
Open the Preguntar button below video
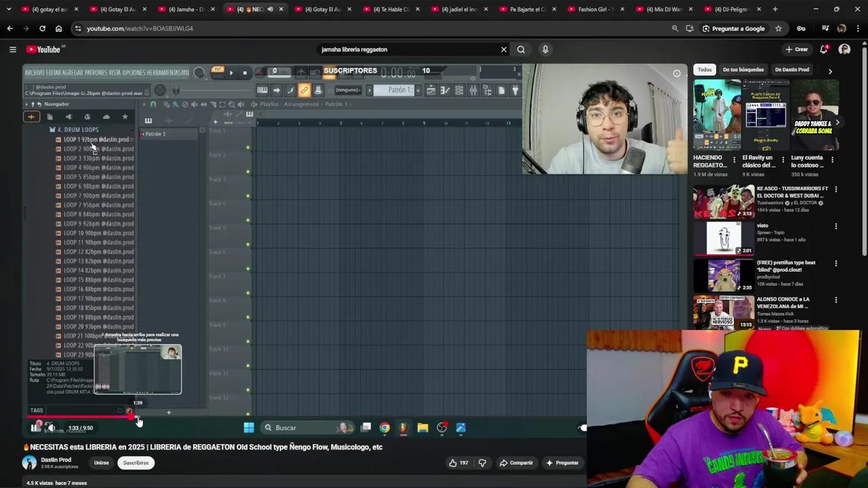pyautogui.click(x=562, y=463)
